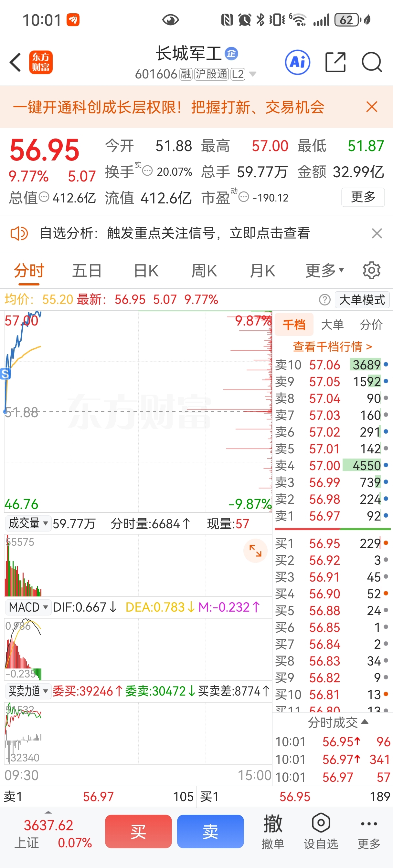Tap the 沪股通 tag

tap(211, 74)
